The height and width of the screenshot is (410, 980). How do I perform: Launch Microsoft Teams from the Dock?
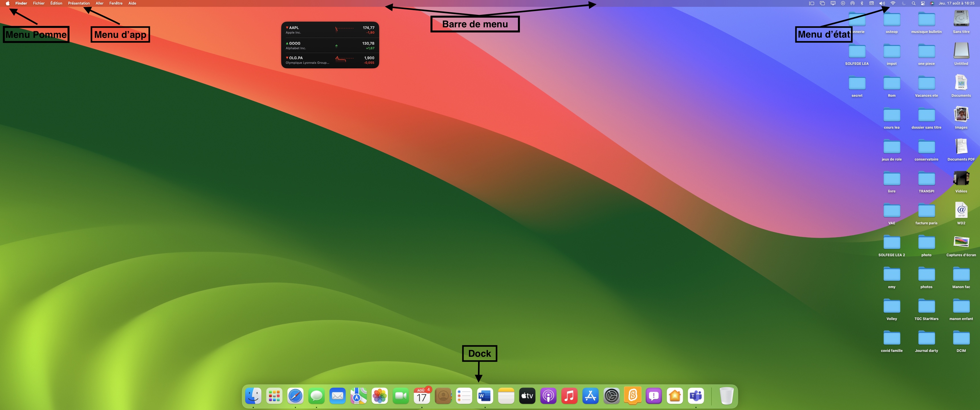[x=696, y=396]
